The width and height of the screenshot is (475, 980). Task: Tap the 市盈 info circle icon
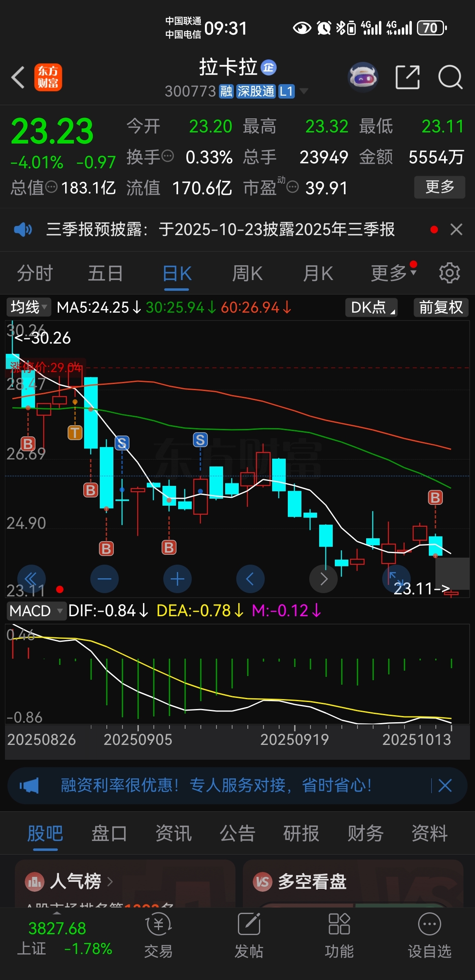coord(292,187)
